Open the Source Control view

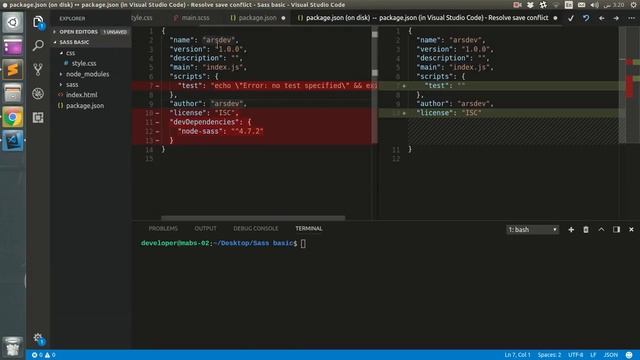pos(38,69)
